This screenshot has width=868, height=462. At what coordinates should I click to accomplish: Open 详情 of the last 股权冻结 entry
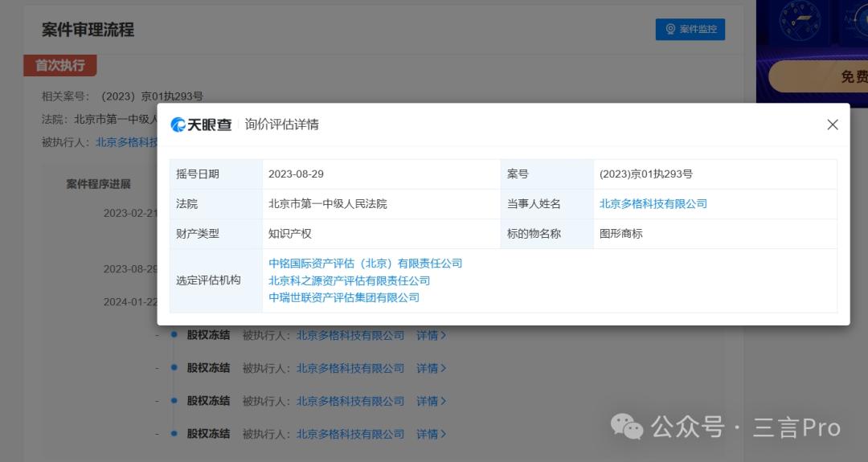(431, 434)
